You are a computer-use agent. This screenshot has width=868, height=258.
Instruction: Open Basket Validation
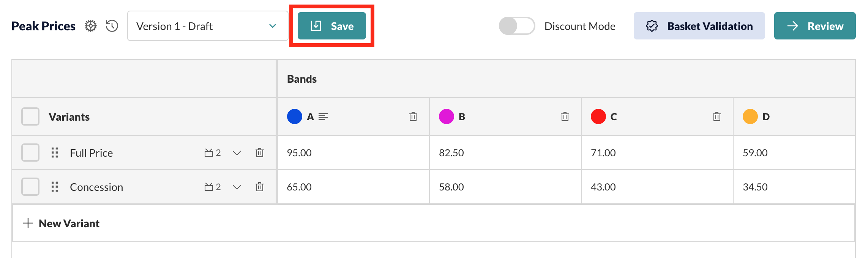699,26
